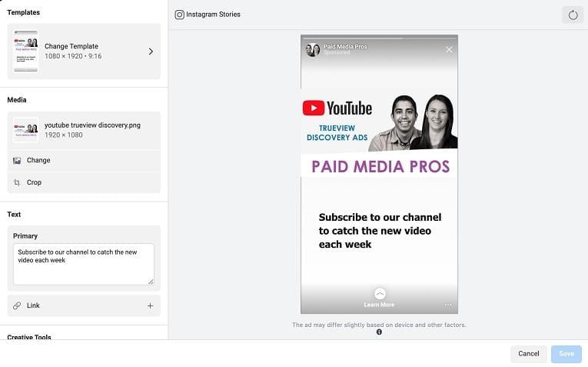Click the Change media image icon
588x367 pixels.
pos(17,161)
